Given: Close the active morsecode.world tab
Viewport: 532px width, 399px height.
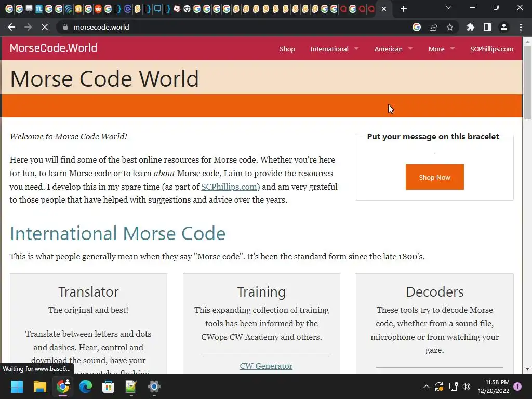Looking at the screenshot, I should [384, 9].
